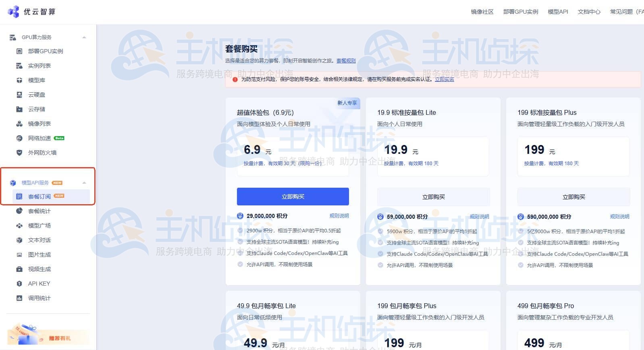Click the 网络加速 icon in sidebar
The width and height of the screenshot is (644, 350).
click(19, 138)
